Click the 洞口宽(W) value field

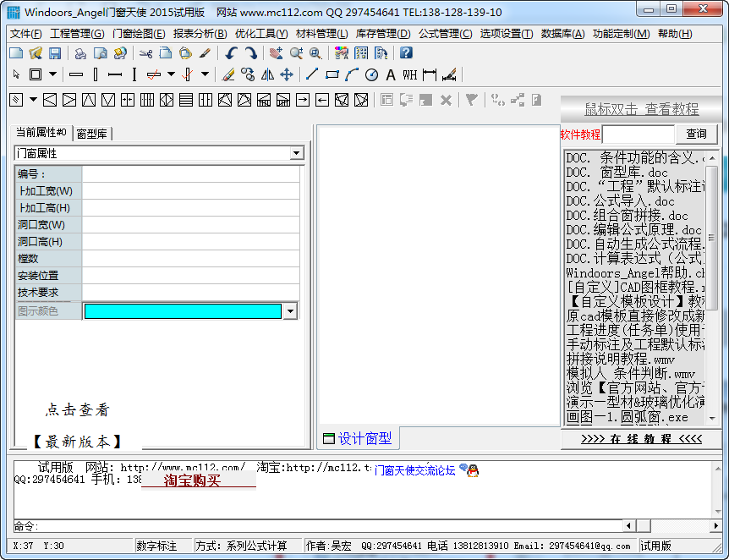pyautogui.click(x=190, y=225)
